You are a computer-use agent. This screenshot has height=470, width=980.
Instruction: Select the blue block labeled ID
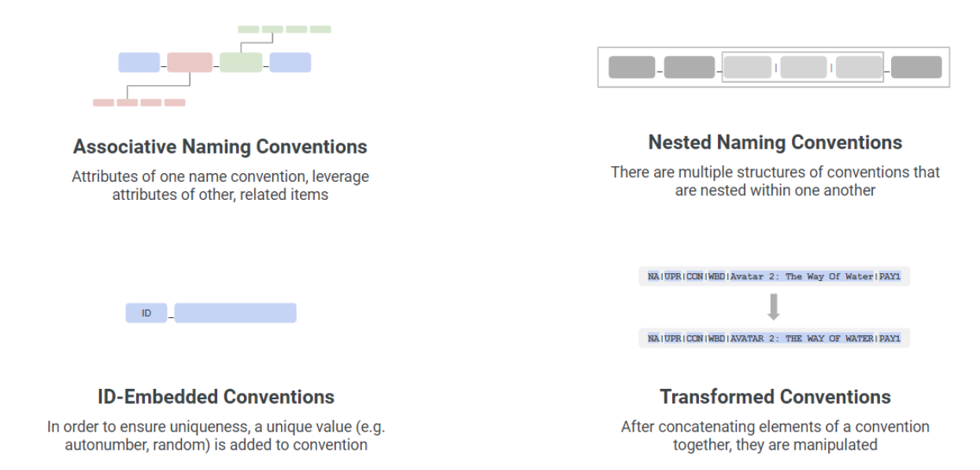(x=146, y=313)
